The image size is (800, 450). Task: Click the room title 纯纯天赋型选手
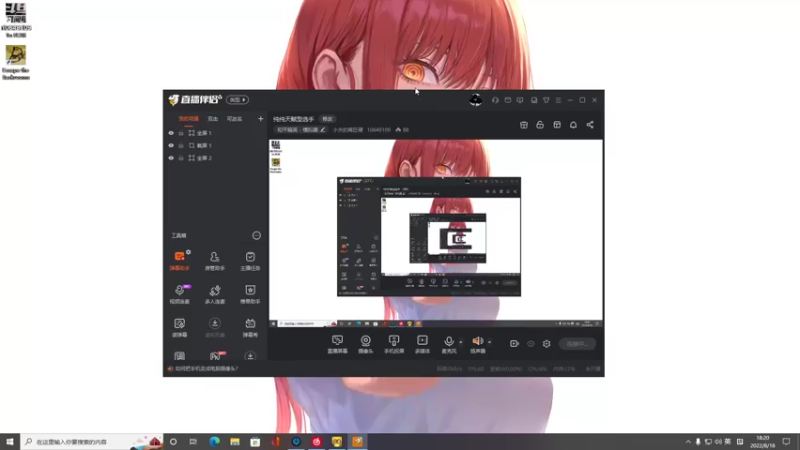[293, 119]
